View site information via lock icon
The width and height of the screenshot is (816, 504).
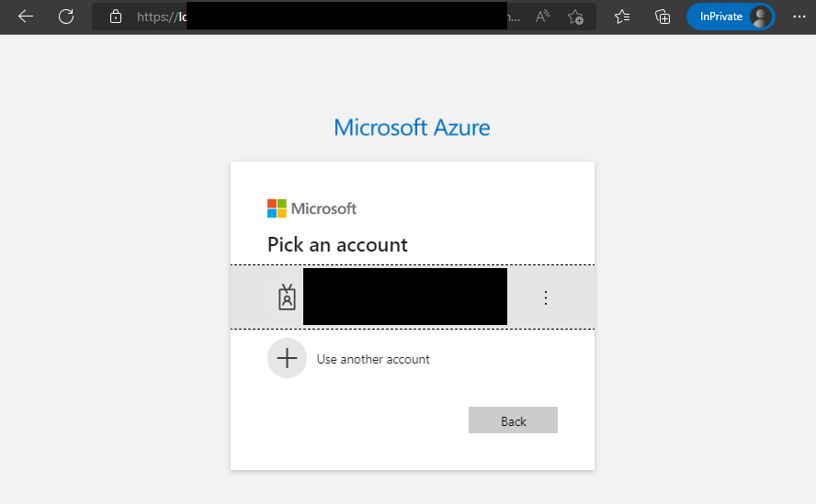(x=115, y=17)
